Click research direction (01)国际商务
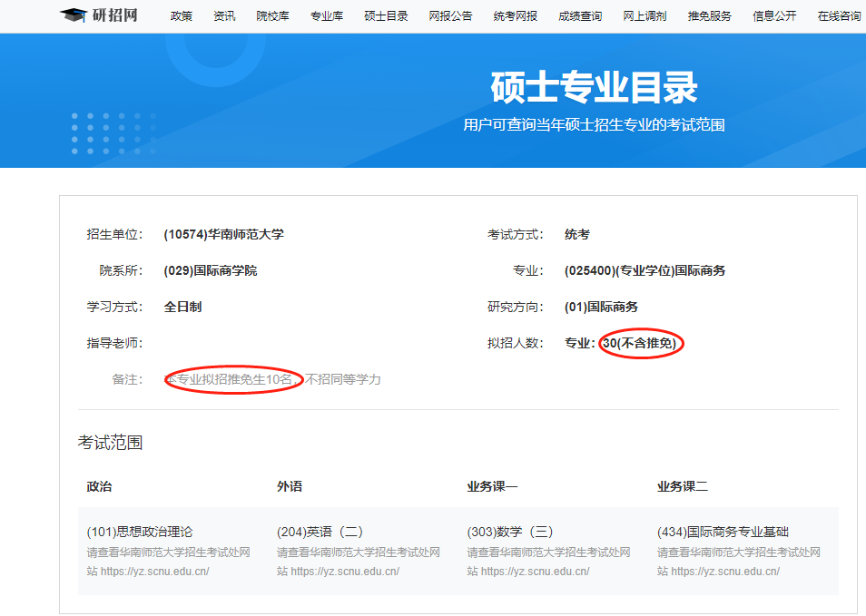This screenshot has width=866, height=616. point(601,307)
